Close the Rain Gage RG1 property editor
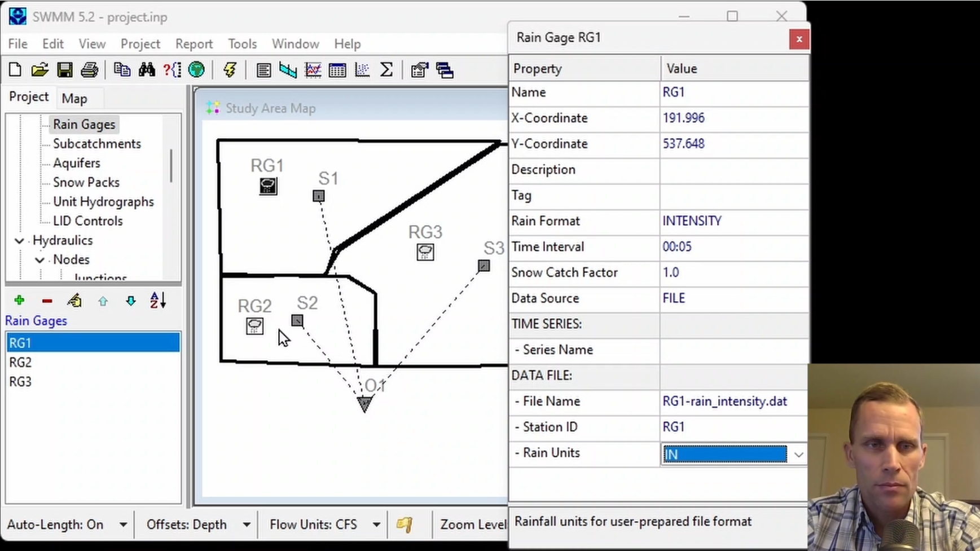980x551 pixels. click(799, 39)
